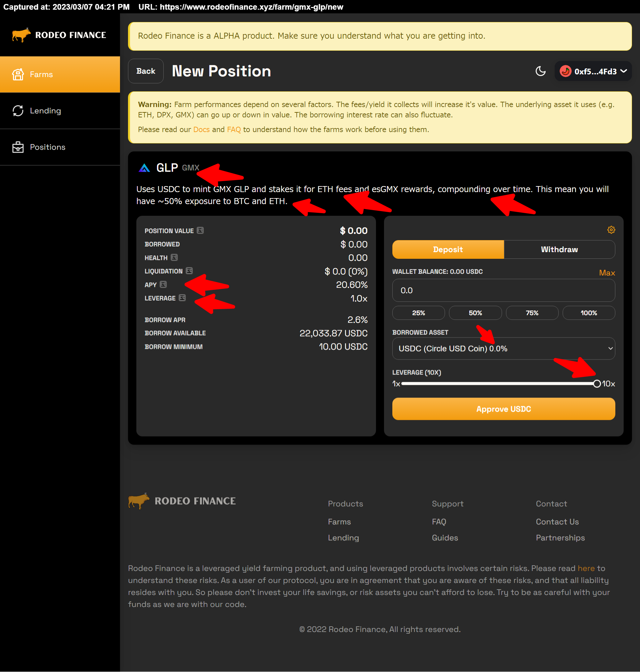
Task: Click the Positions briefcase icon in sidebar
Action: tap(18, 147)
